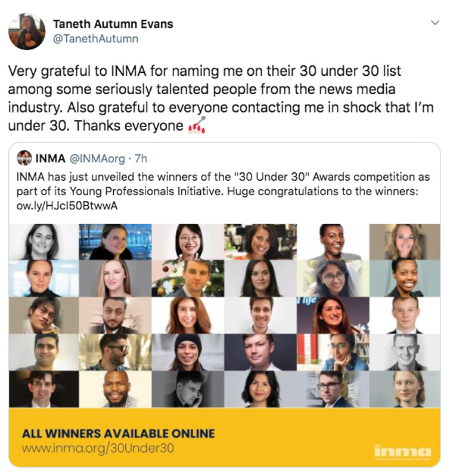
Task: Click the nail polish emoji
Action: tap(197, 125)
